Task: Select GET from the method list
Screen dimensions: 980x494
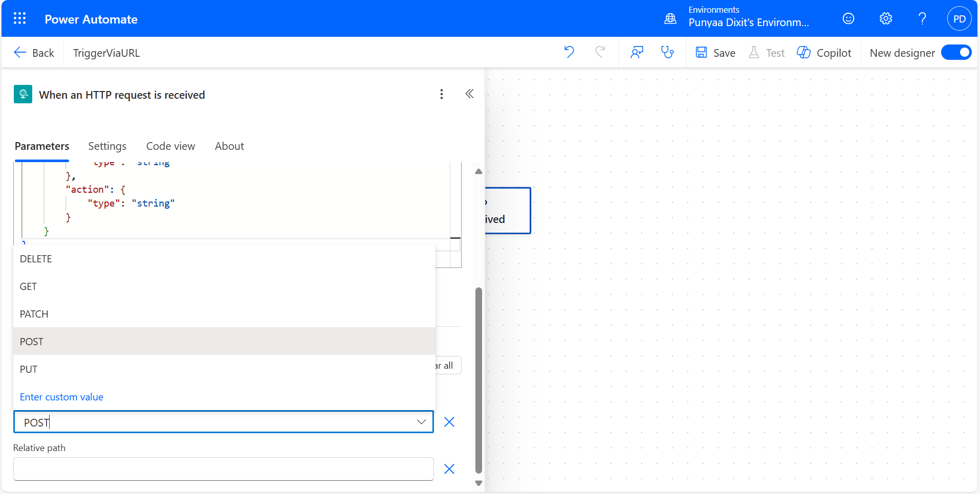Action: [29, 286]
